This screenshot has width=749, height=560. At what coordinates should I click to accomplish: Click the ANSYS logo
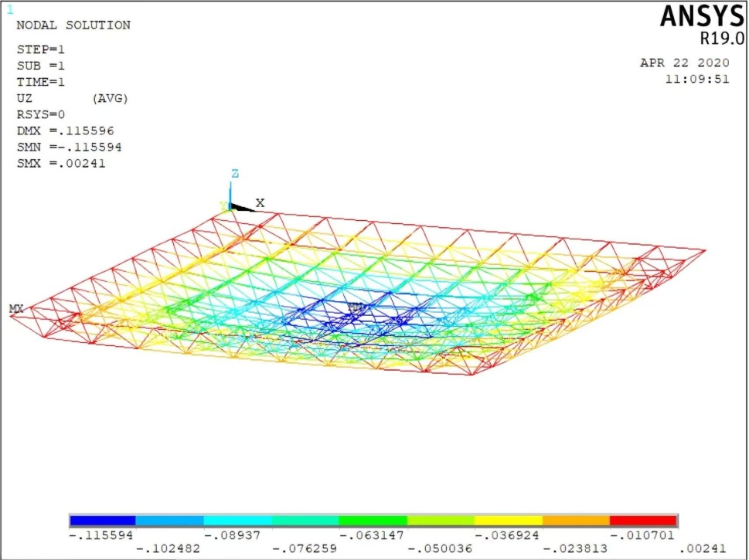[x=701, y=16]
